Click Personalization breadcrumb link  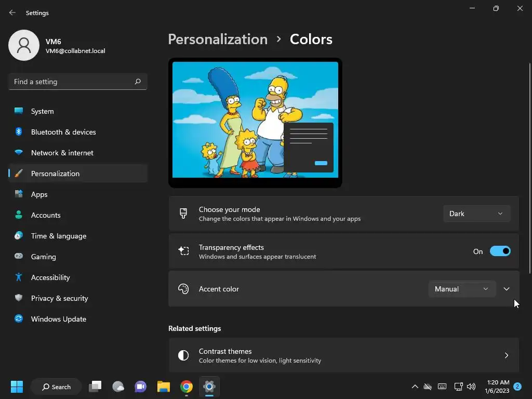[x=218, y=39]
